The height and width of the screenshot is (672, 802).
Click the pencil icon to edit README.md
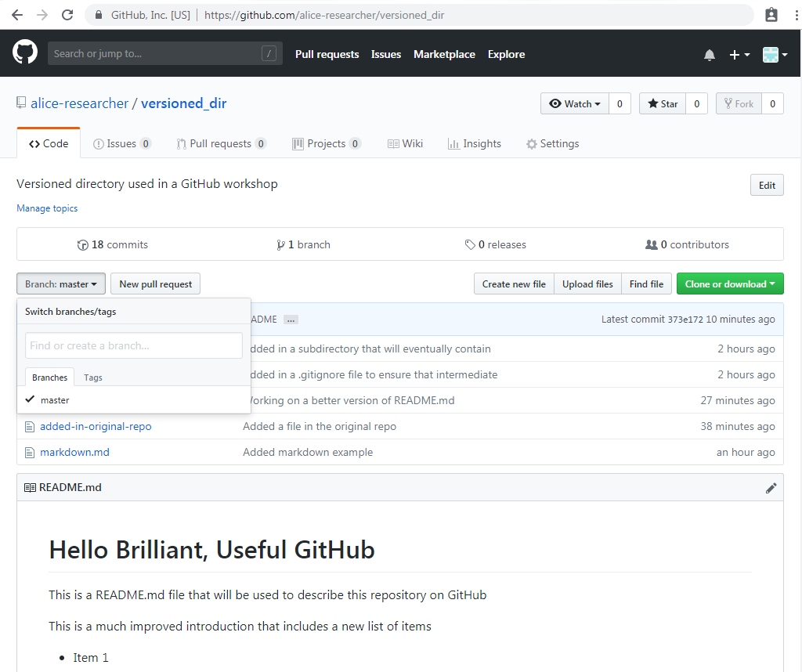pos(771,487)
